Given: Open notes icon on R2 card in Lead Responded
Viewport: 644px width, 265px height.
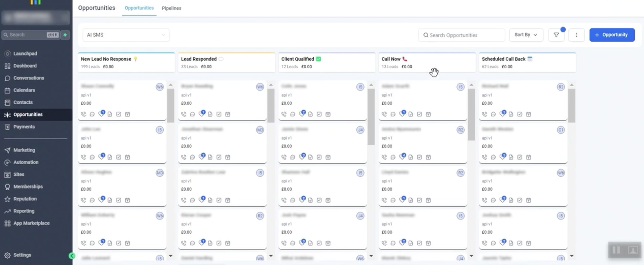Looking at the screenshot, I should [x=210, y=243].
